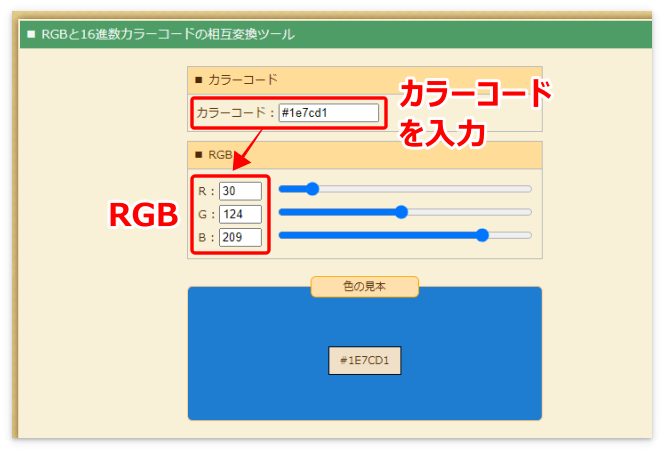Click the カラーコード input field with #1e7cd1
The height and width of the screenshot is (451, 664).
point(329,113)
